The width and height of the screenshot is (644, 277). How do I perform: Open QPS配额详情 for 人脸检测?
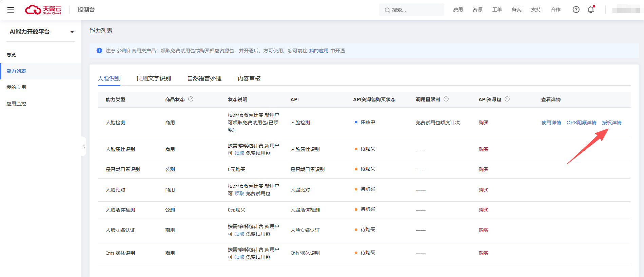(x=581, y=123)
